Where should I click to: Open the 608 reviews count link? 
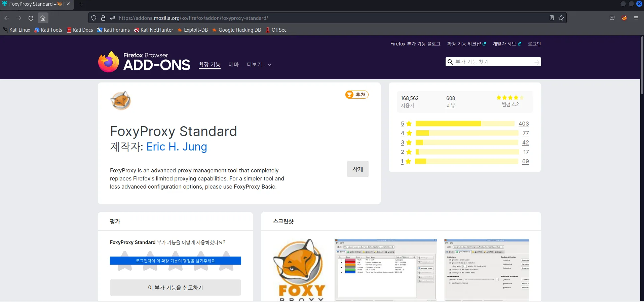pos(451,98)
